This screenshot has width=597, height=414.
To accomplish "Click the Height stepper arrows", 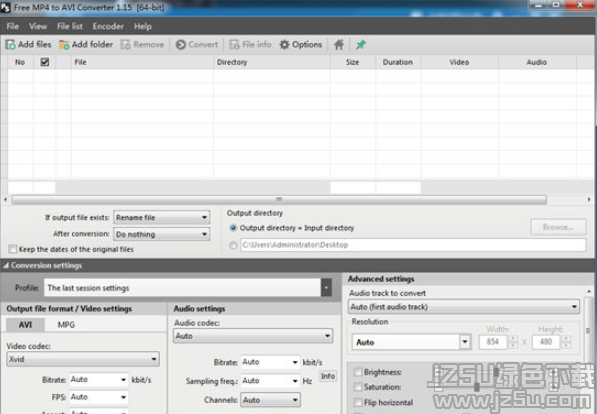I will click(x=566, y=342).
